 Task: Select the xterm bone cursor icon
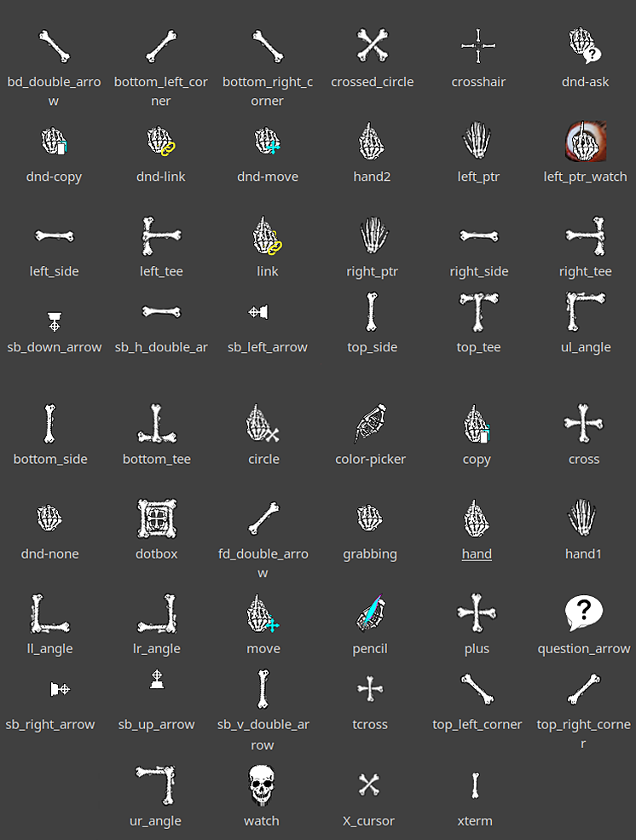point(475,785)
